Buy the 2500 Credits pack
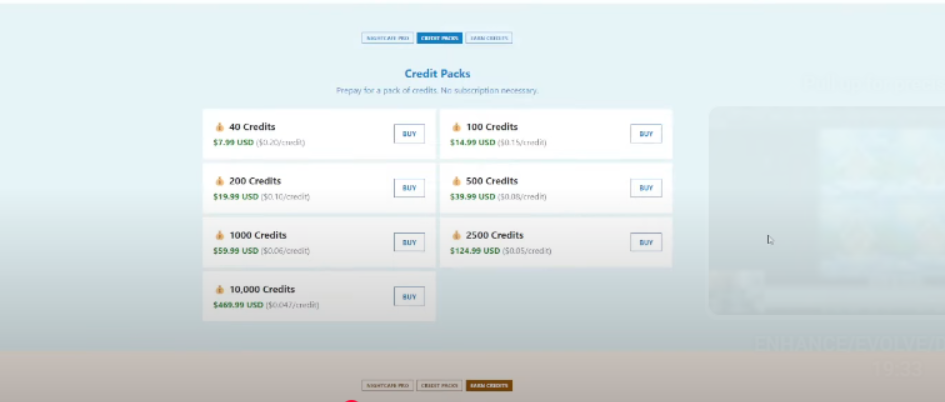The image size is (945, 402). 646,242
